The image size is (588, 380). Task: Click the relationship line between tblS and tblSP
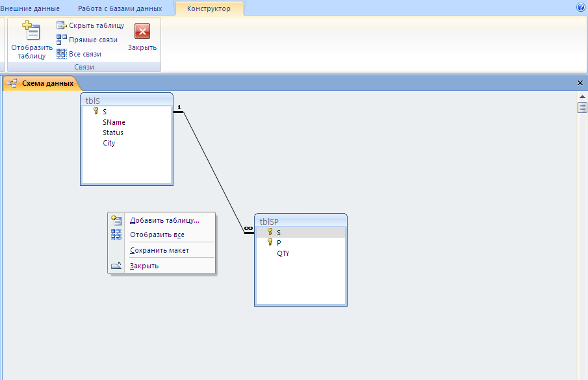click(214, 172)
